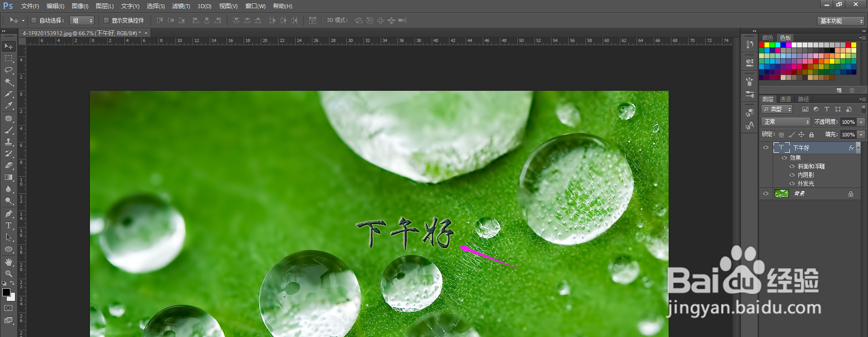Select the Magic Wand tool
Screen dimensions: 868x337
coord(9,82)
